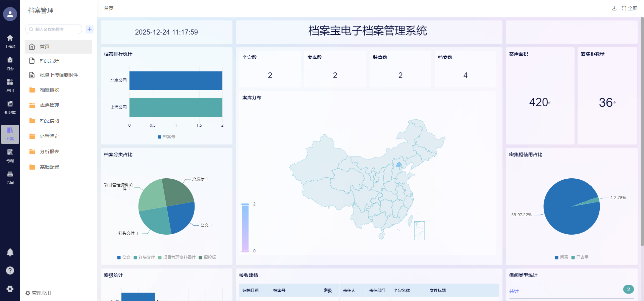Image resolution: width=644 pixels, height=301 pixels.
Task: Click the 全屏 fullscreen button
Action: pos(630,8)
